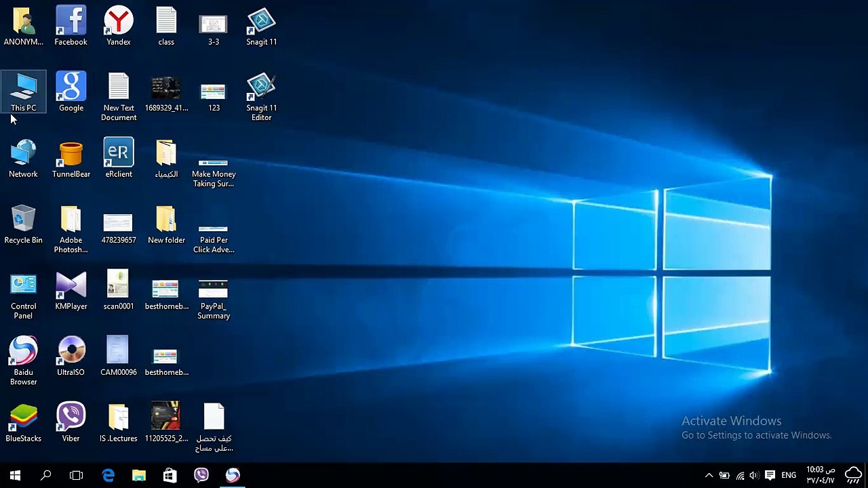The height and width of the screenshot is (488, 868).
Task: Open the Store from taskbar
Action: coord(170,475)
